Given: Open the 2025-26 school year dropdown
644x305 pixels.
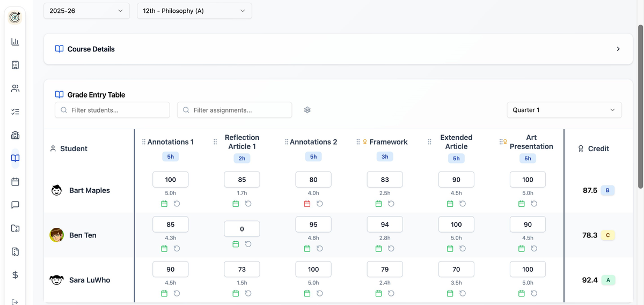Looking at the screenshot, I should (x=86, y=11).
